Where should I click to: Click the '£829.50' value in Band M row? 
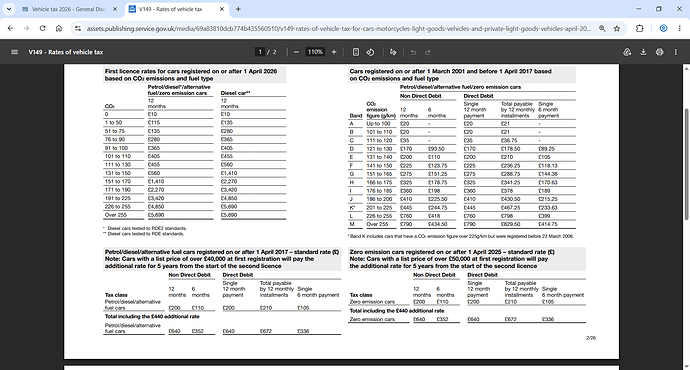pos(510,224)
